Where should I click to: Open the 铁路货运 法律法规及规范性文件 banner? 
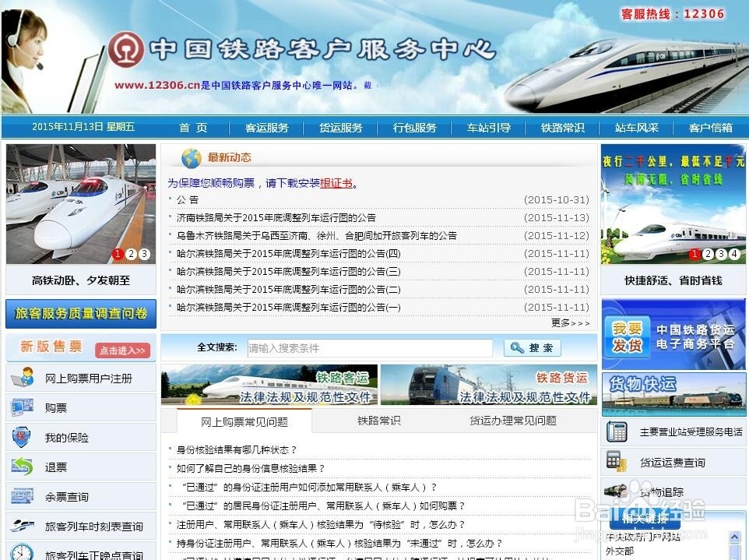click(x=489, y=385)
